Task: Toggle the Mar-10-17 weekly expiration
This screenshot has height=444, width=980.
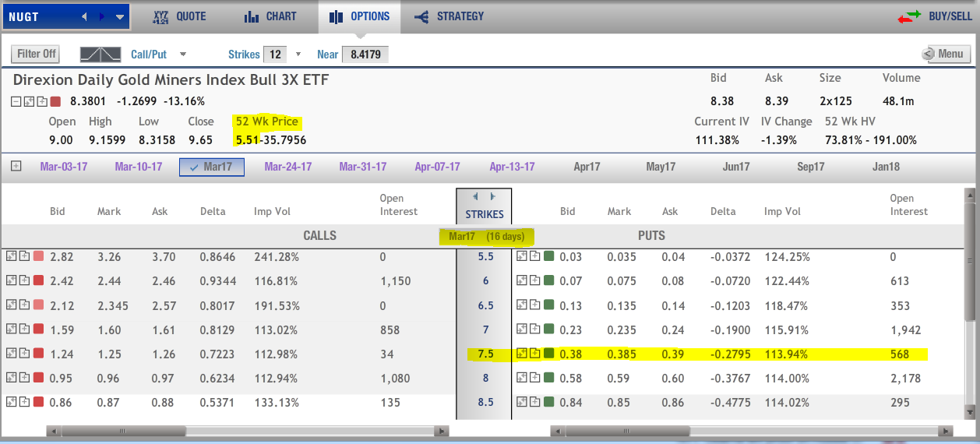Action: click(139, 167)
